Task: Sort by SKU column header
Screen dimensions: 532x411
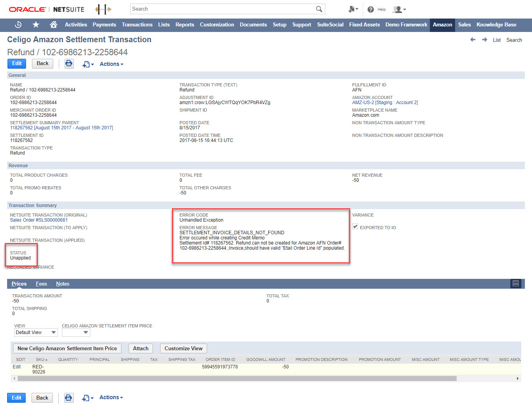Action: [x=41, y=359]
